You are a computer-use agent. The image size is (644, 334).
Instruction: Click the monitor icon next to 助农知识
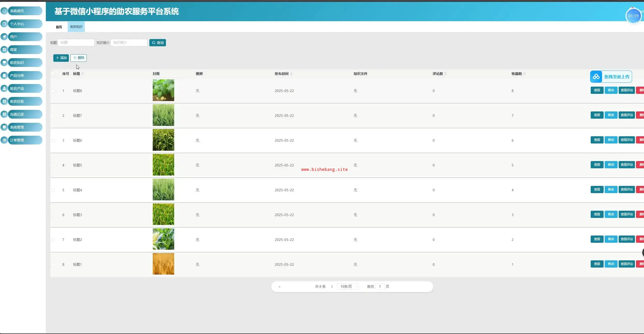[4, 62]
